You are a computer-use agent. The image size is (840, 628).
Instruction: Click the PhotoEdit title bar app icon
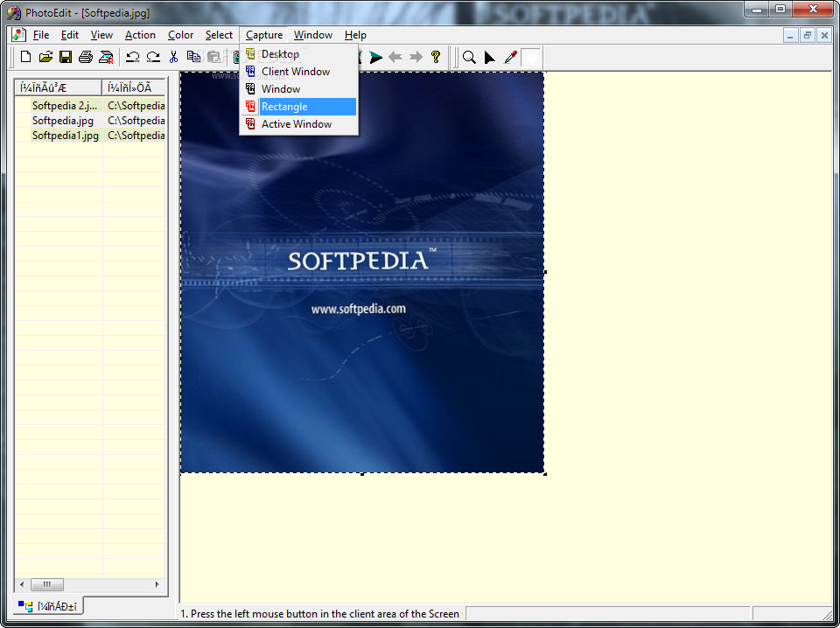point(13,13)
